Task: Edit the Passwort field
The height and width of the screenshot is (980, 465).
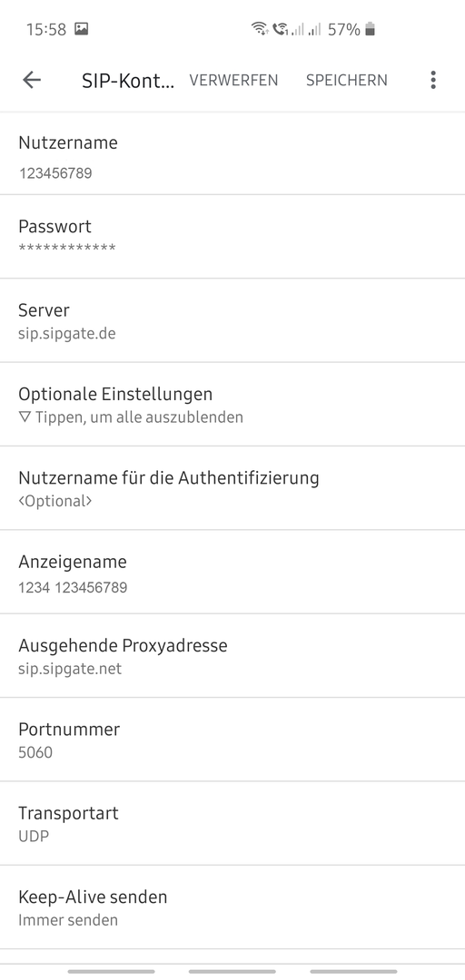Action: click(232, 237)
